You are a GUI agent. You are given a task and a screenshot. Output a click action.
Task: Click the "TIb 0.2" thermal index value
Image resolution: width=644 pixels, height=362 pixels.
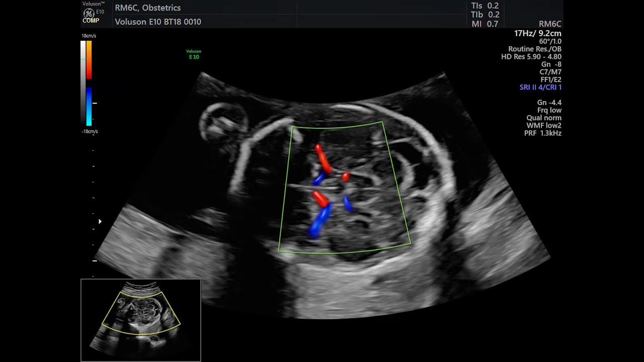[485, 15]
